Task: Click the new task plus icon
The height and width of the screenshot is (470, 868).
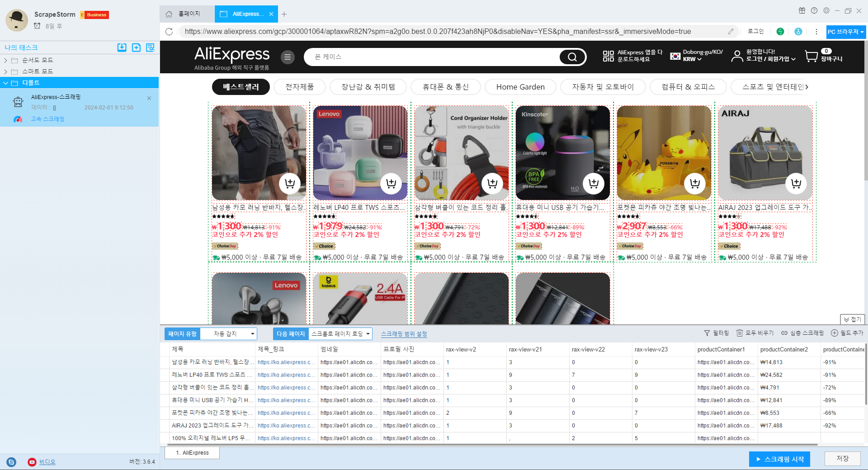Action: (x=136, y=47)
